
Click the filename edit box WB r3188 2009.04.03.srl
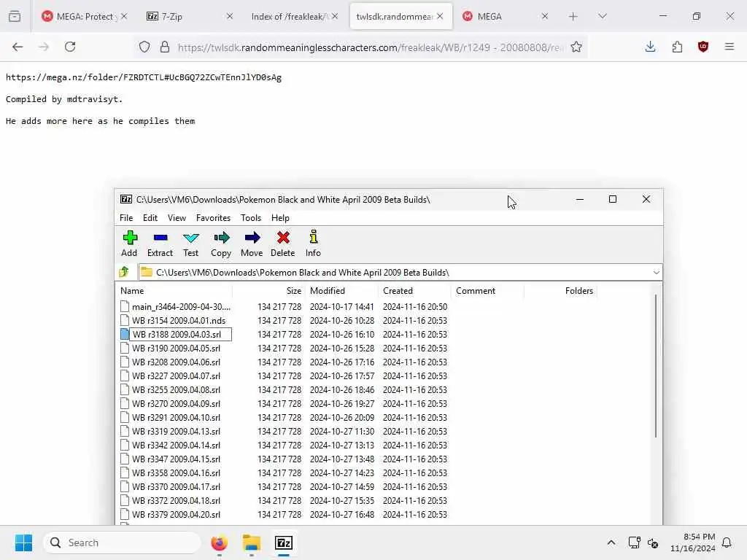tap(181, 334)
